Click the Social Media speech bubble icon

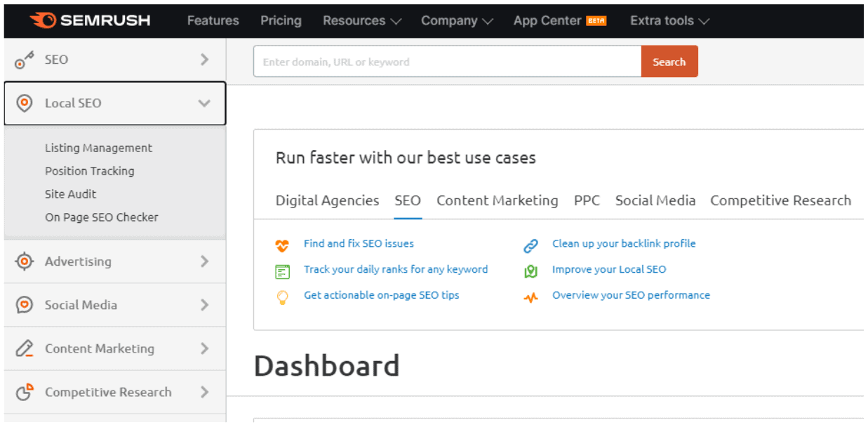[x=25, y=305]
